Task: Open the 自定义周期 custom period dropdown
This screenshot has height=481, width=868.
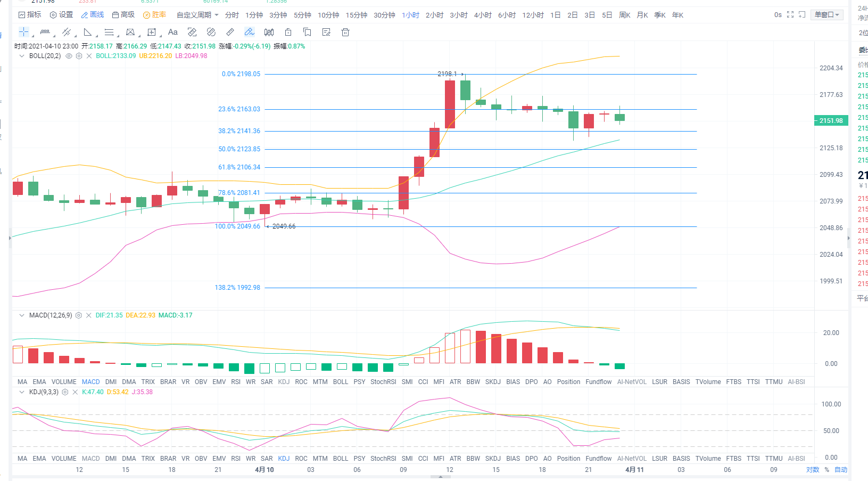Action: point(197,15)
